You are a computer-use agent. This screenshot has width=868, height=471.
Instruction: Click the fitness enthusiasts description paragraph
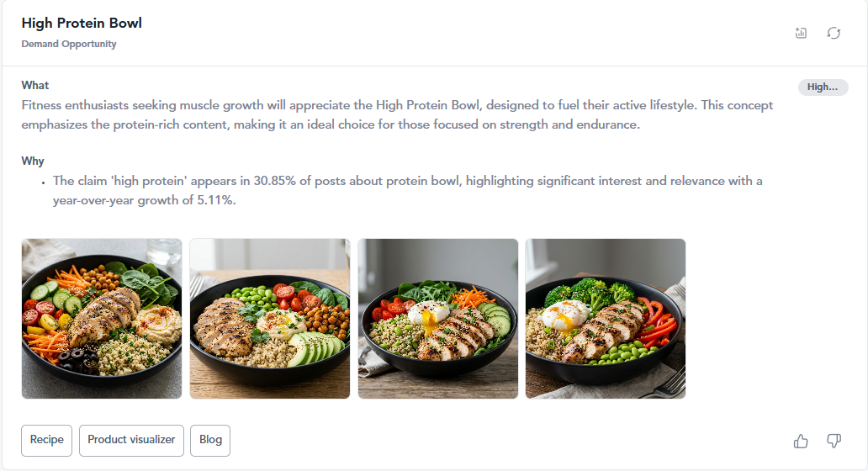pyautogui.click(x=398, y=114)
